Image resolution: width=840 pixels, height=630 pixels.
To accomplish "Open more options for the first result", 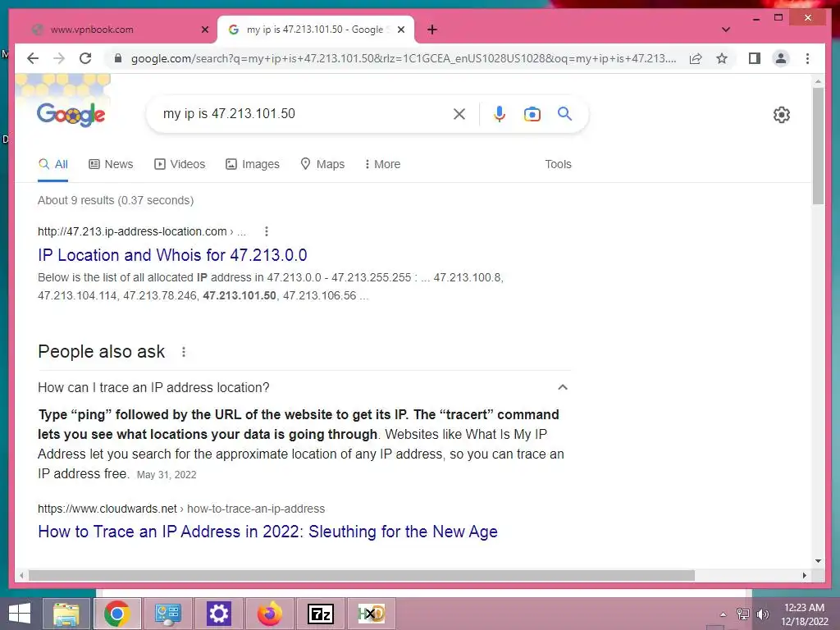I will click(x=267, y=231).
